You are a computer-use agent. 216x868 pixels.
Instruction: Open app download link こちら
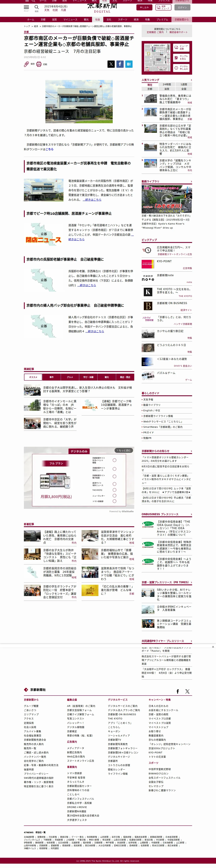[49, 149]
